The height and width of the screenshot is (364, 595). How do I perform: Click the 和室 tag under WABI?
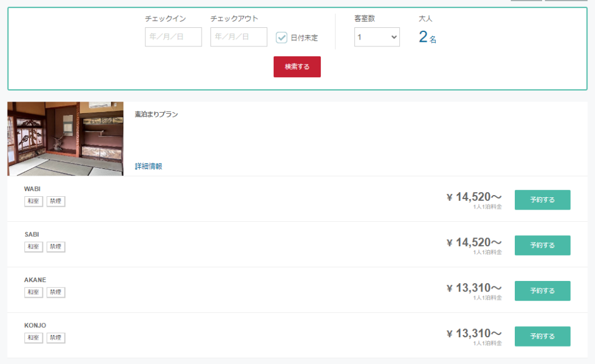[34, 201]
